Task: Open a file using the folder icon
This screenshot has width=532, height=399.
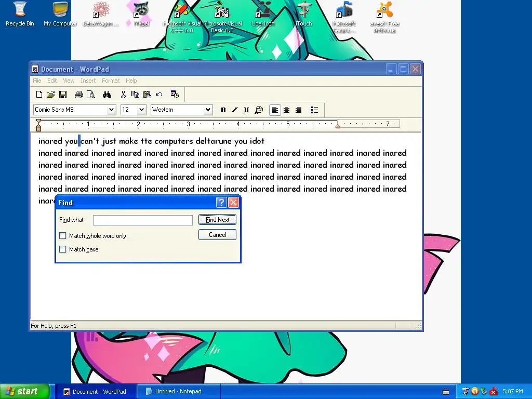Action: click(51, 95)
